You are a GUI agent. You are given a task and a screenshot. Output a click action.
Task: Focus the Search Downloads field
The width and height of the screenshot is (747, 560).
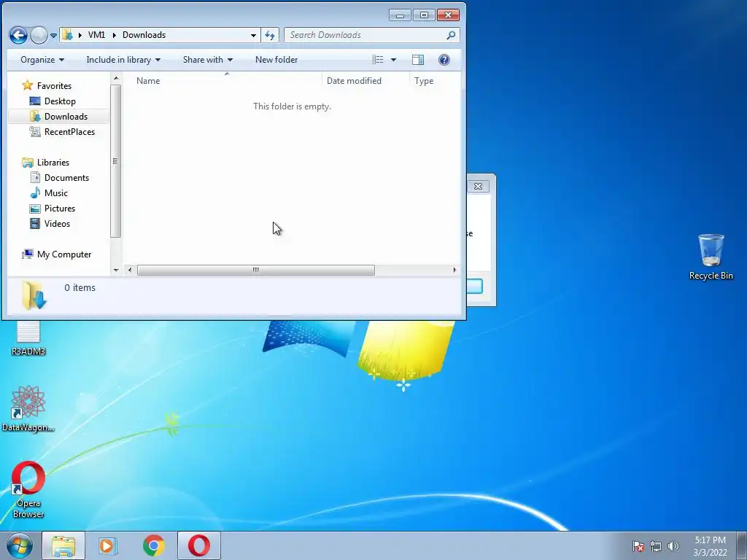(x=371, y=35)
